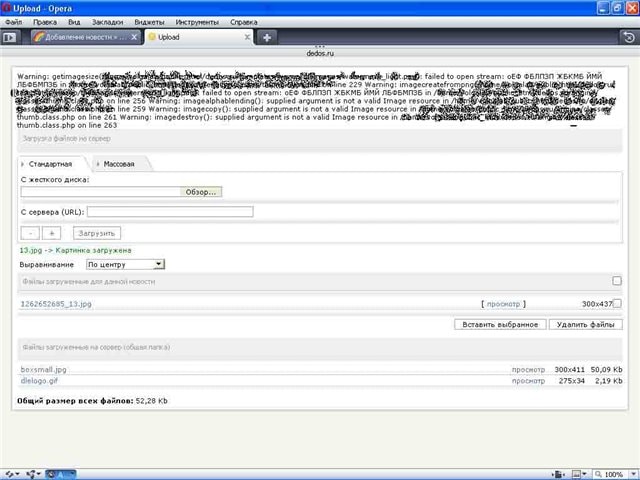Click the fit-to-width icon in status bar
The image size is (640, 480).
pyautogui.click(x=559, y=474)
